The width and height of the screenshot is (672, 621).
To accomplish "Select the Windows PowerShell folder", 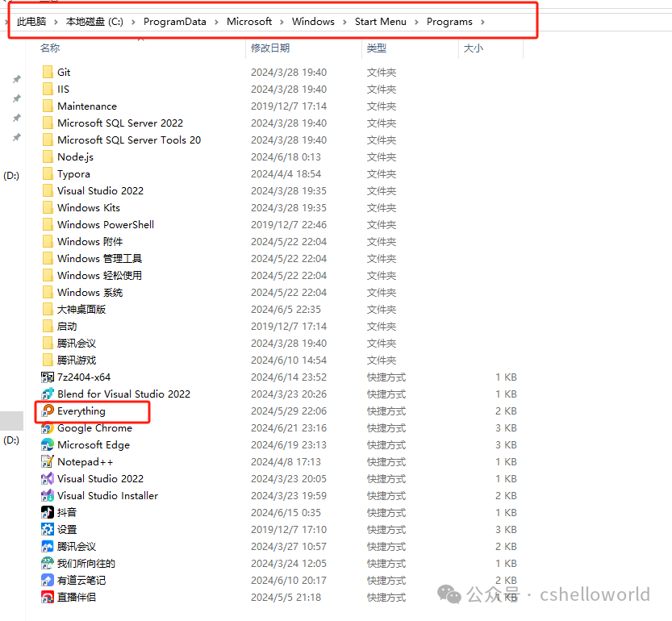I will (x=105, y=225).
